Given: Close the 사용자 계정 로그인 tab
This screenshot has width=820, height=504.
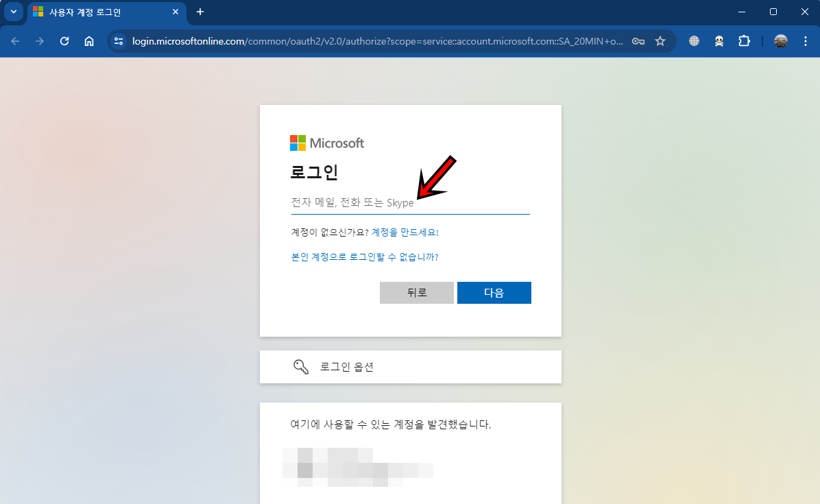Looking at the screenshot, I should coord(176,12).
